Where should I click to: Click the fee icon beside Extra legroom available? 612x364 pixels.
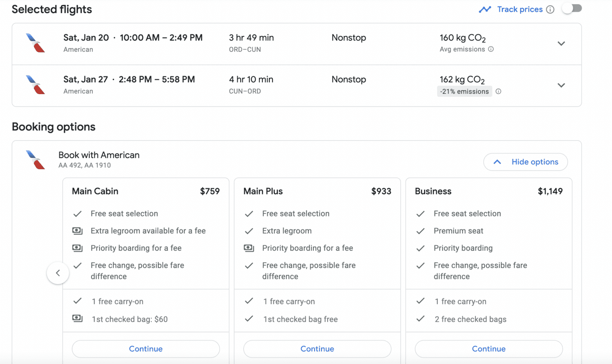[77, 231]
